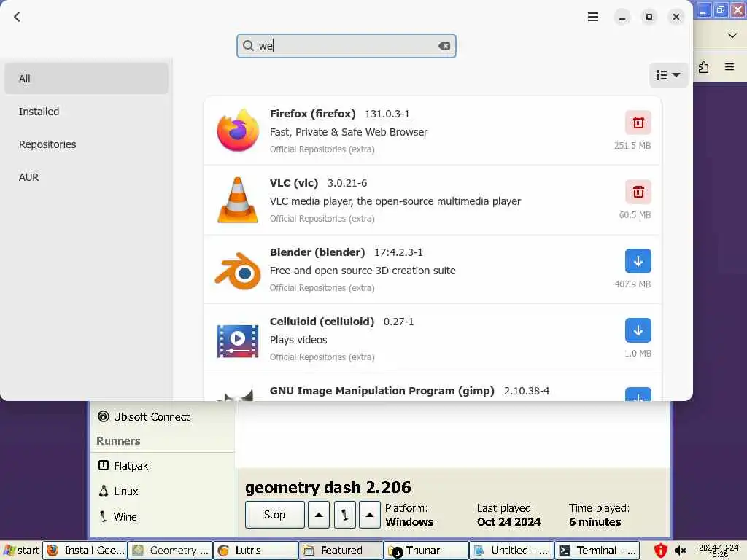Click the search field containing 'we'

tap(347, 46)
